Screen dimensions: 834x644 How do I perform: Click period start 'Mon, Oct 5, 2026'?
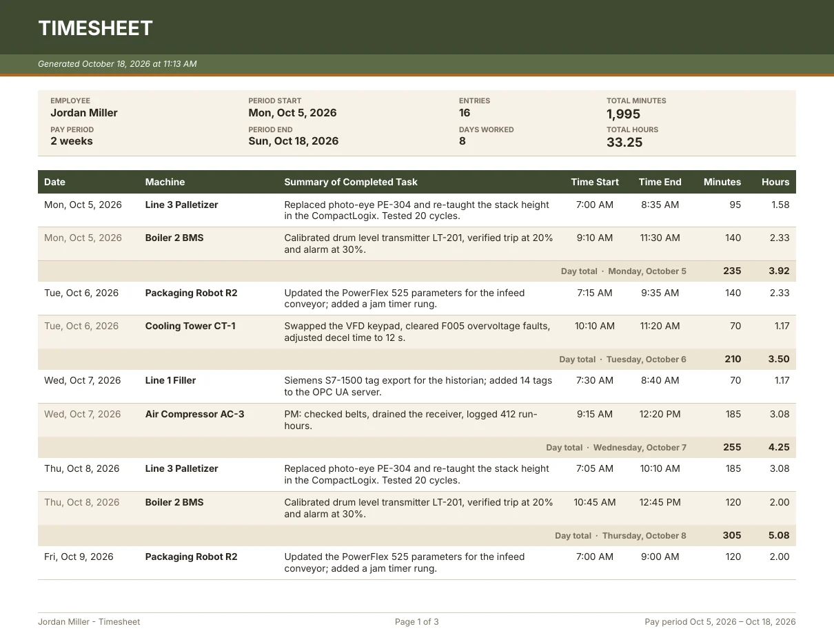[293, 113]
